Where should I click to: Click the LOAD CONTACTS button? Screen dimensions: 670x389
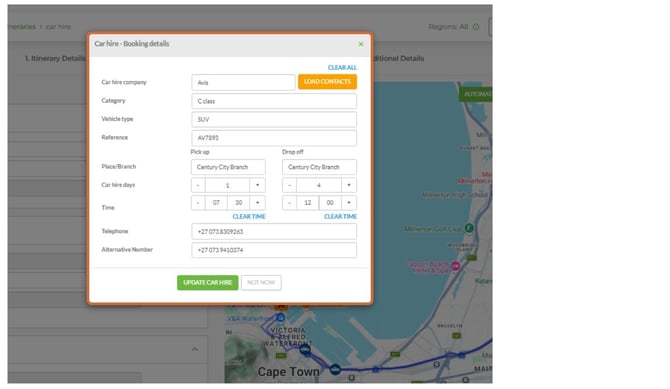327,82
